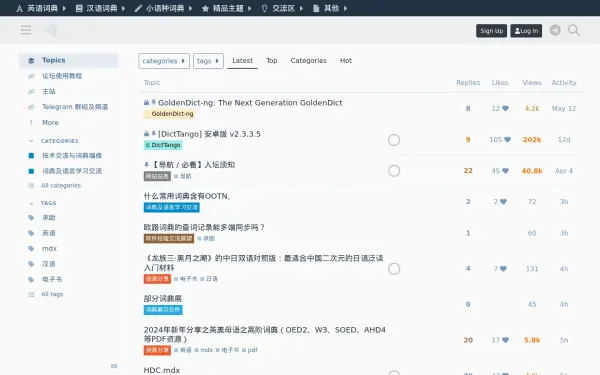Viewport: 600px width, 375px height.
Task: Switch to the Categories tab
Action: 308,61
